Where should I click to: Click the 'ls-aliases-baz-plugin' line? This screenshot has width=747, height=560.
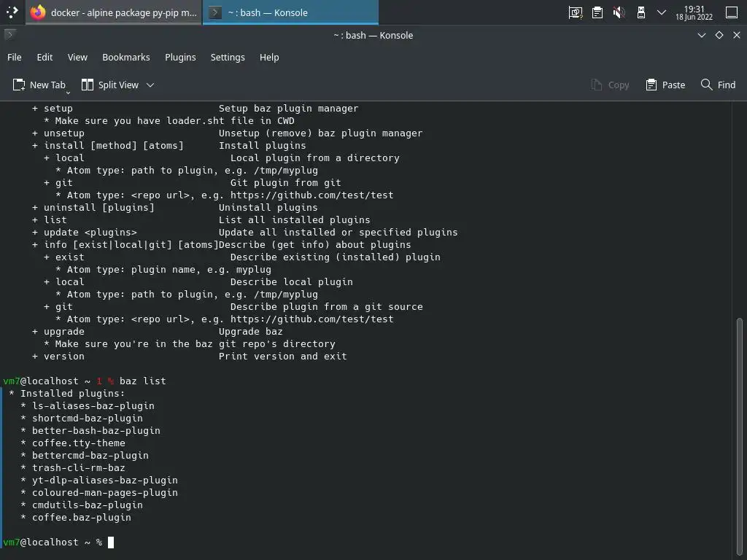click(93, 405)
